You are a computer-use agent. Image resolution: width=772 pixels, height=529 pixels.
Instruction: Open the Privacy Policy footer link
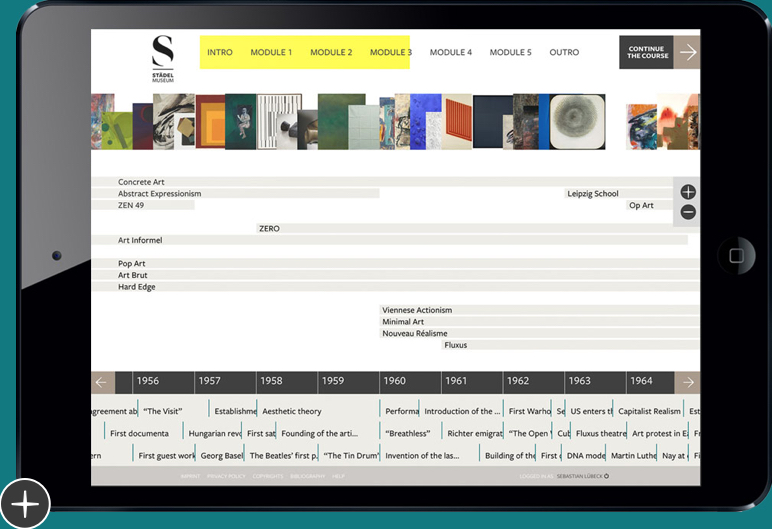[x=226, y=476]
